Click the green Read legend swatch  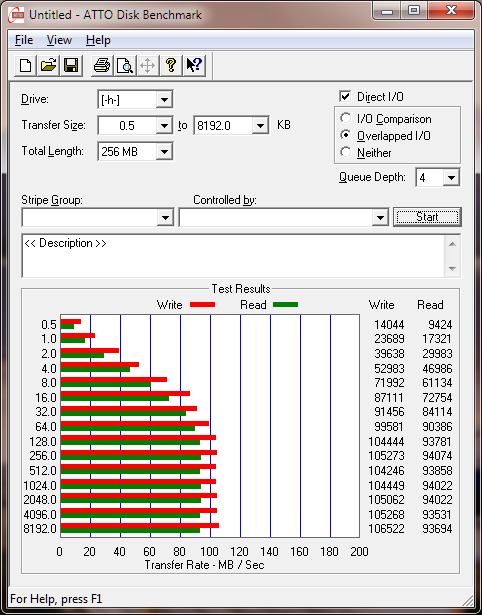click(286, 304)
